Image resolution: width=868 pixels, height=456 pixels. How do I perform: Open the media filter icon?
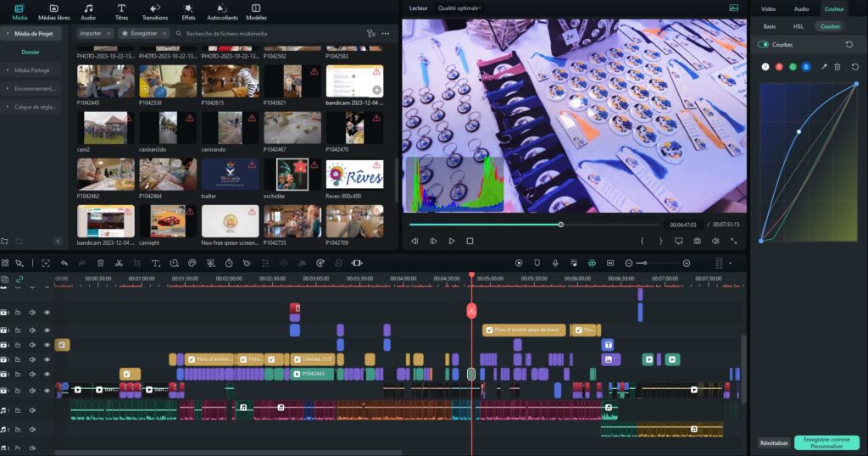370,34
